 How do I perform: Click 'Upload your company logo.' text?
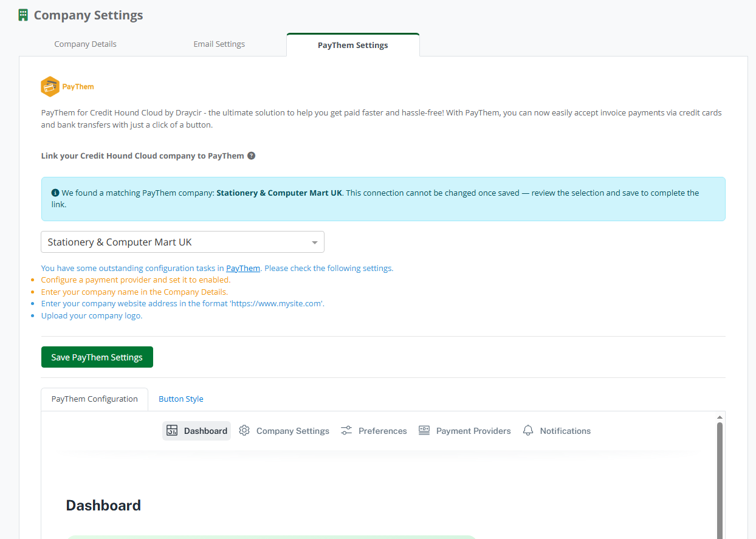(92, 315)
